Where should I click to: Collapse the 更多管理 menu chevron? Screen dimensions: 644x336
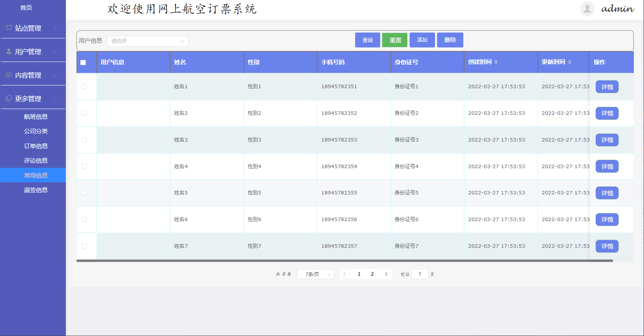pyautogui.click(x=56, y=99)
